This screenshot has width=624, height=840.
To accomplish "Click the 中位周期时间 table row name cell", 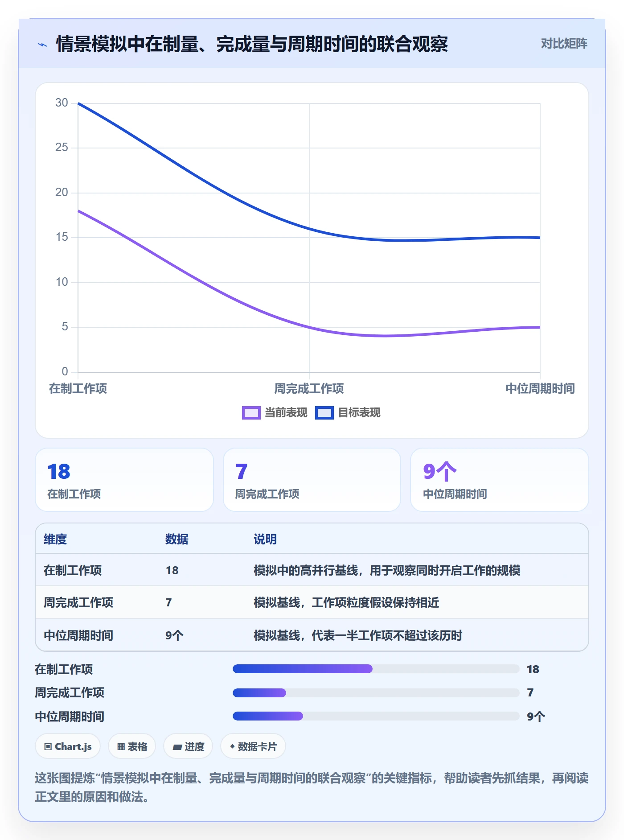I will (x=78, y=636).
